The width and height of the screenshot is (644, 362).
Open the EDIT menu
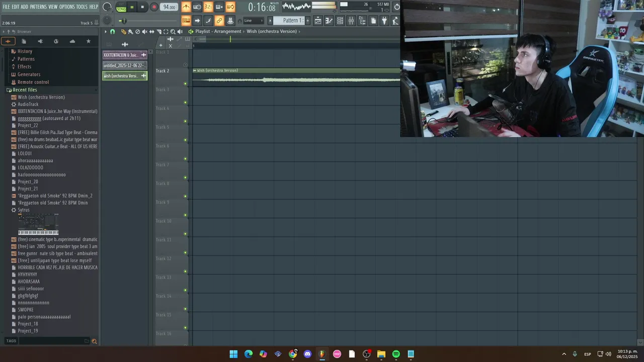pos(16,7)
